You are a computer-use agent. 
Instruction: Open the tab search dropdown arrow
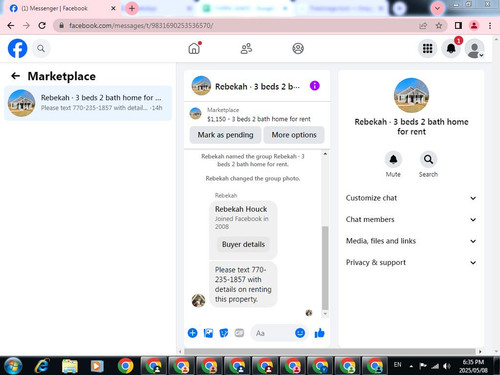[437, 8]
